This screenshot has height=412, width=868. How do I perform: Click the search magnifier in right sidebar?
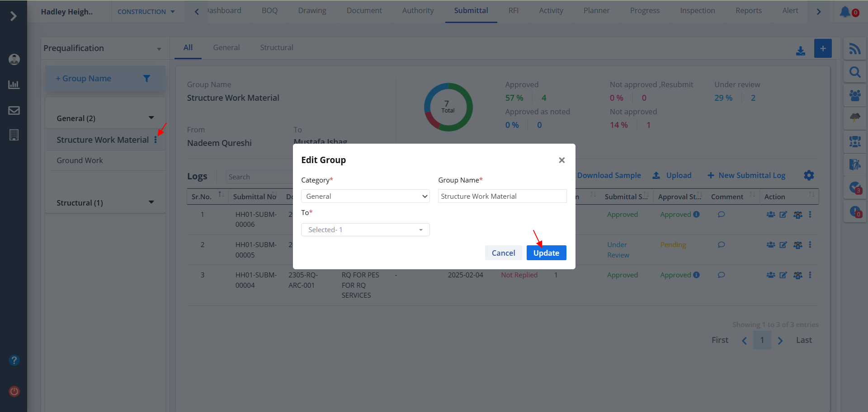(854, 72)
